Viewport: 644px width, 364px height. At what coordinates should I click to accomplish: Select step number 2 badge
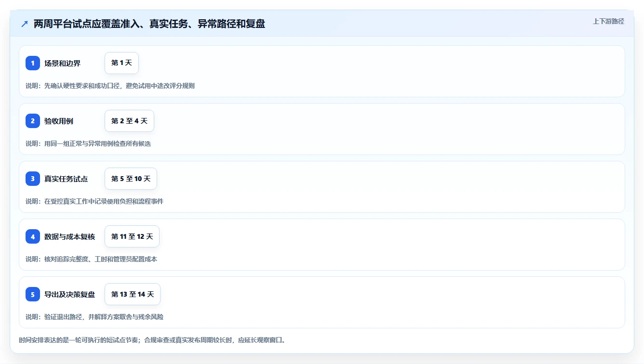[33, 121]
